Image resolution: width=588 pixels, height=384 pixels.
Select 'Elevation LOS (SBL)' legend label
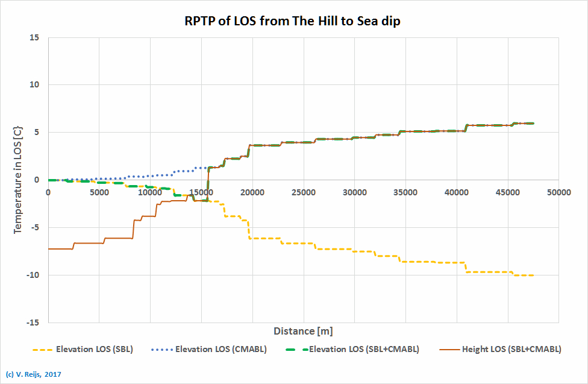(x=94, y=349)
